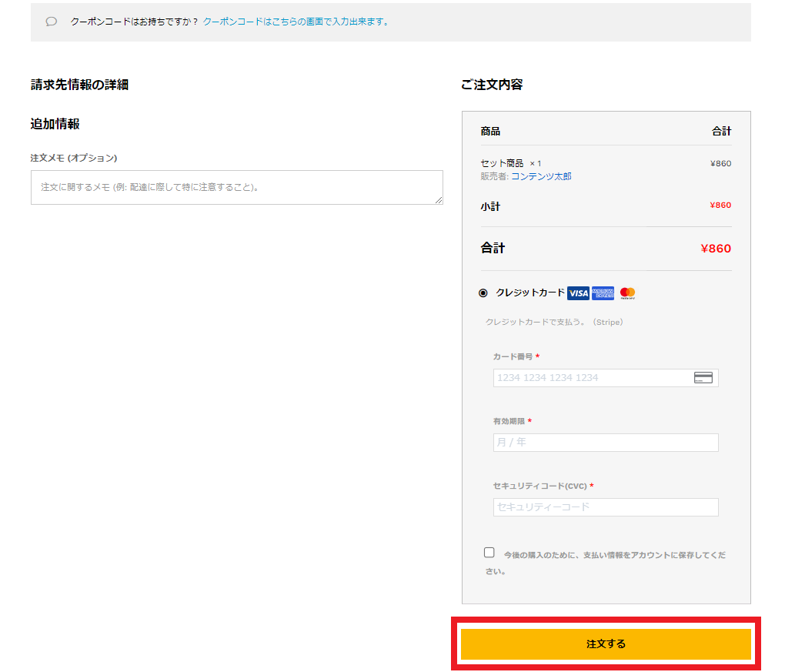Click the 今後の購入のために save info label
Screen dimensions: 785x672
[x=605, y=563]
